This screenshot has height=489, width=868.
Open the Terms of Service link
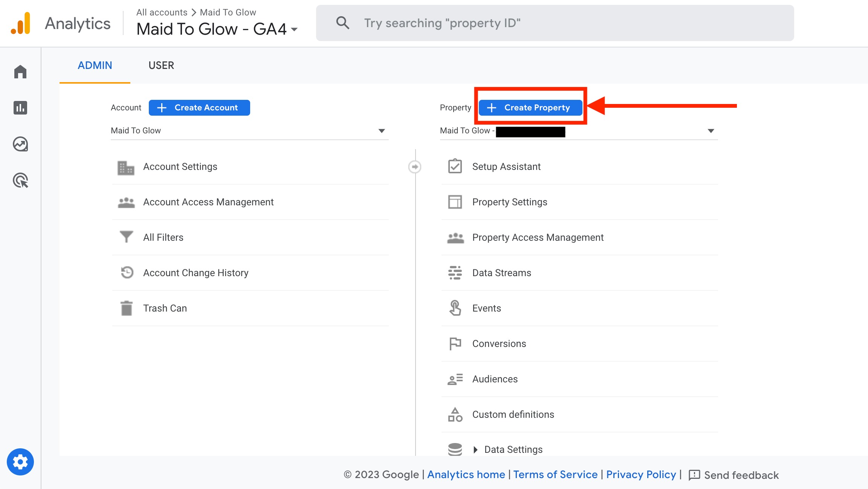click(x=555, y=475)
